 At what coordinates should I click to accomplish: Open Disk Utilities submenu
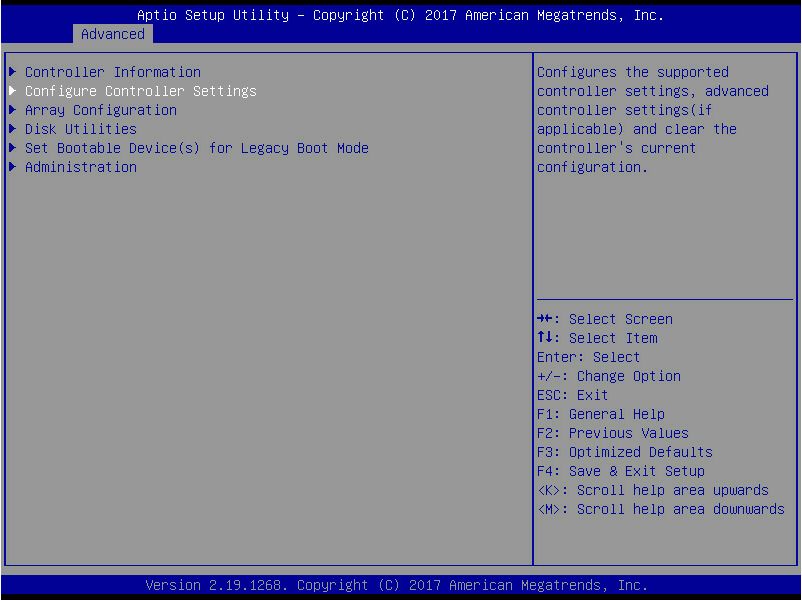pyautogui.click(x=81, y=129)
